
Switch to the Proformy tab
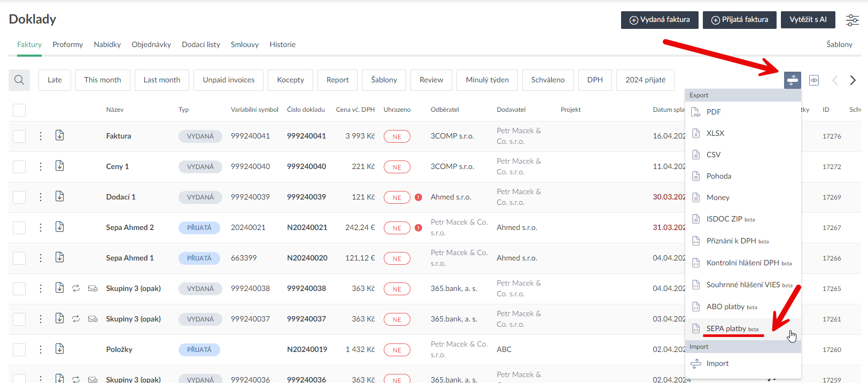(x=67, y=44)
